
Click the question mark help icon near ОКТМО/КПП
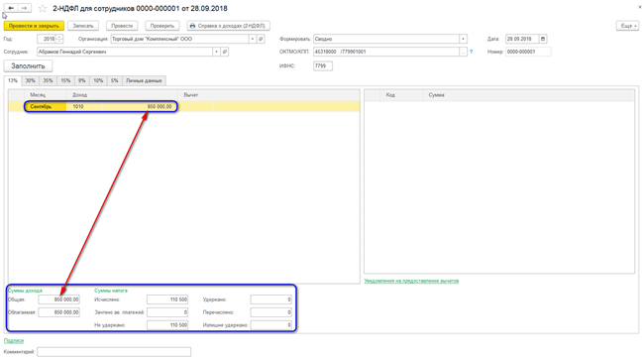[x=471, y=52]
